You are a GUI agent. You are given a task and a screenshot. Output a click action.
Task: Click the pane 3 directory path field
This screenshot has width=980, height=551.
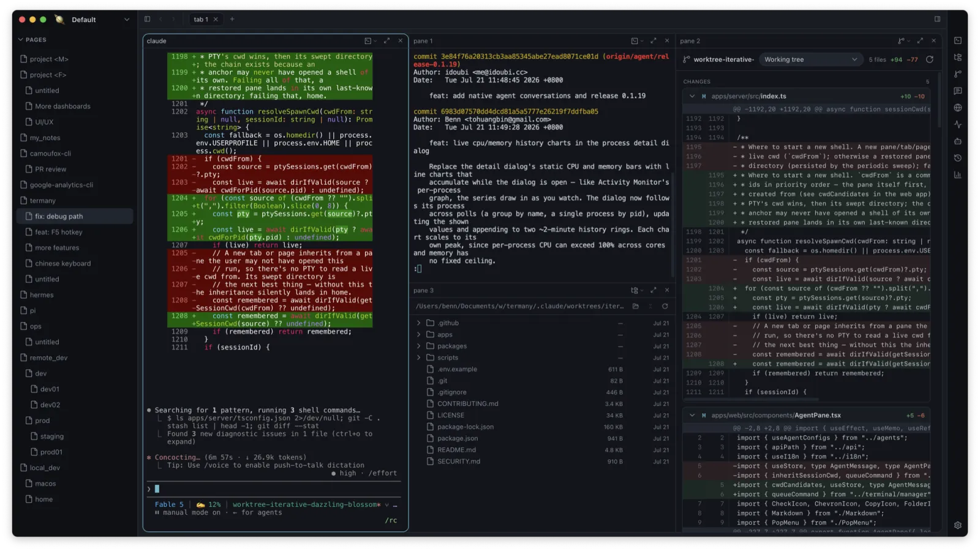tap(520, 306)
